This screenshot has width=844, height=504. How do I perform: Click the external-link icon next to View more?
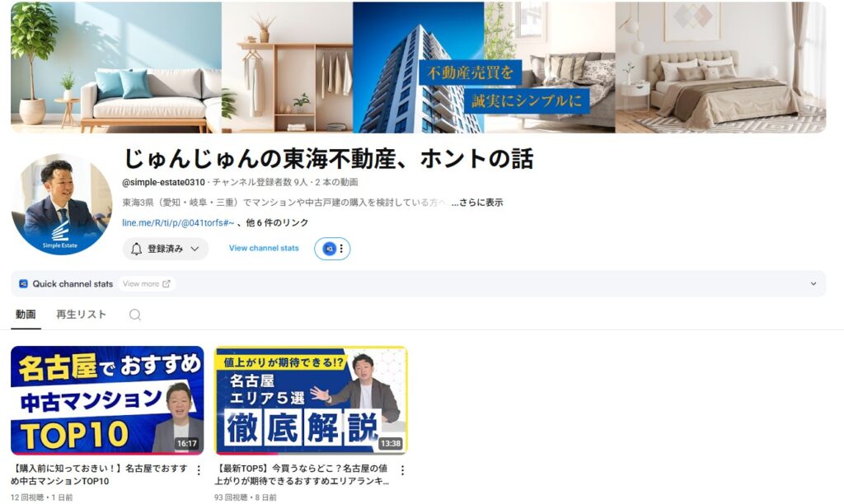tap(166, 283)
